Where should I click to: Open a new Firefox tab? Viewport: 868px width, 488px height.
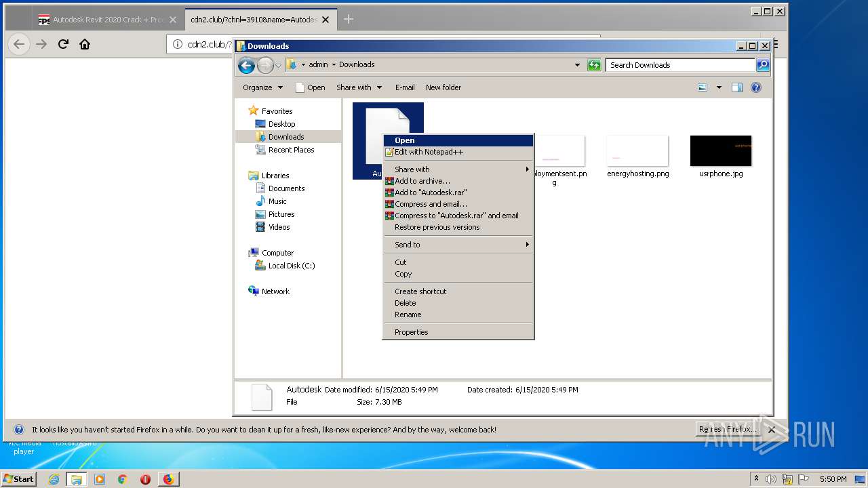coord(349,19)
